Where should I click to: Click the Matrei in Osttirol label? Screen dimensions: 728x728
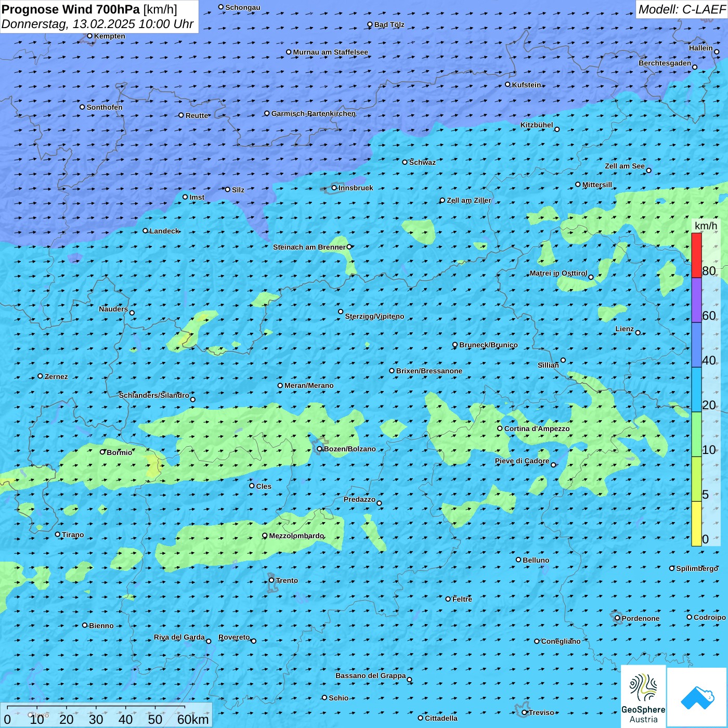558,273
